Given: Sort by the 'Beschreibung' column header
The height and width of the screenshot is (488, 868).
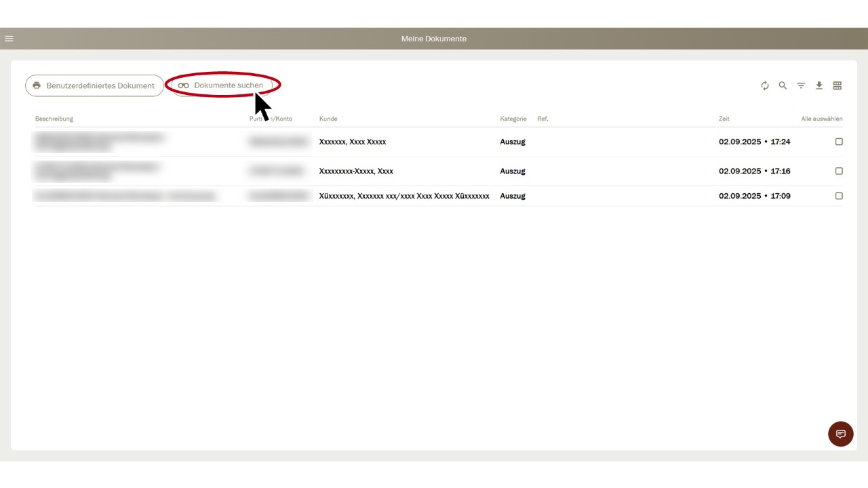Looking at the screenshot, I should click(x=54, y=119).
